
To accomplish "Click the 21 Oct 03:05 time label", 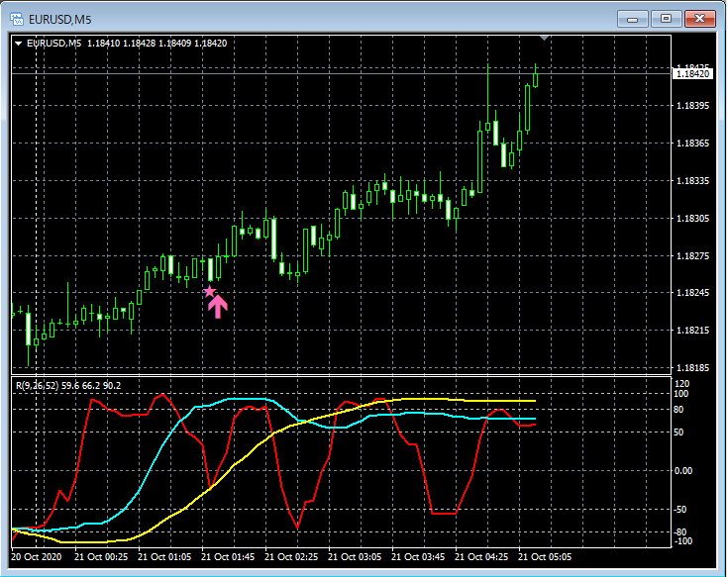I will tap(355, 556).
